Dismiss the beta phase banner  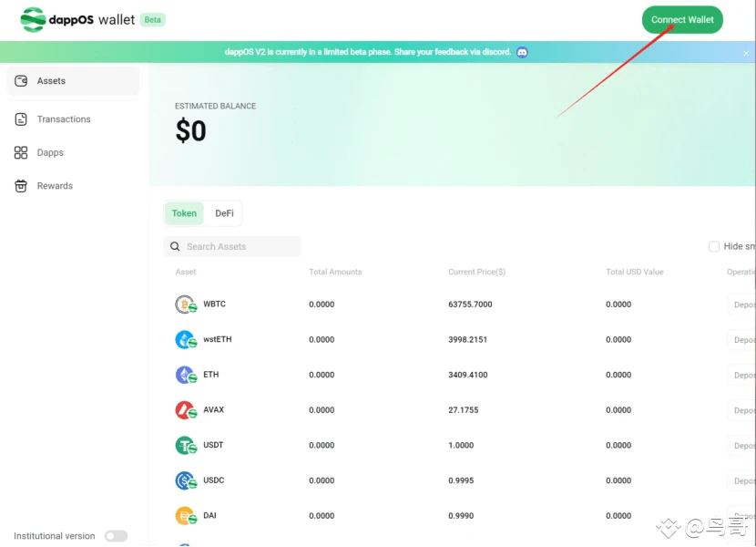pos(746,53)
